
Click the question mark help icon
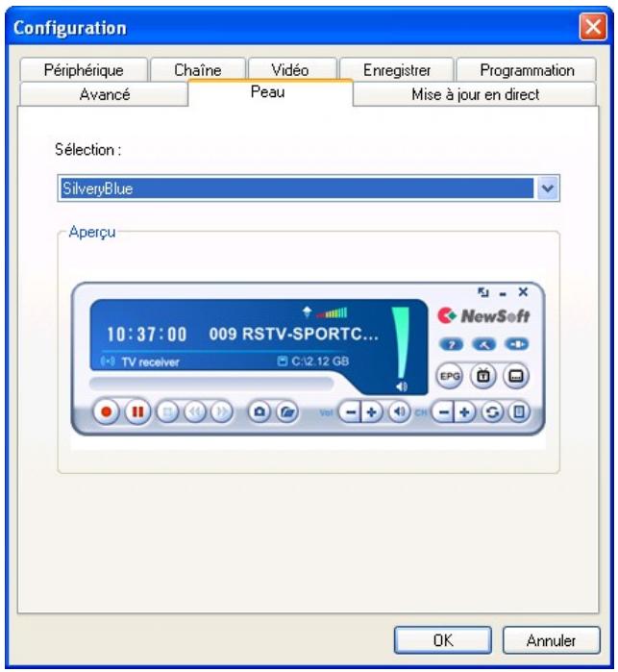point(452,344)
